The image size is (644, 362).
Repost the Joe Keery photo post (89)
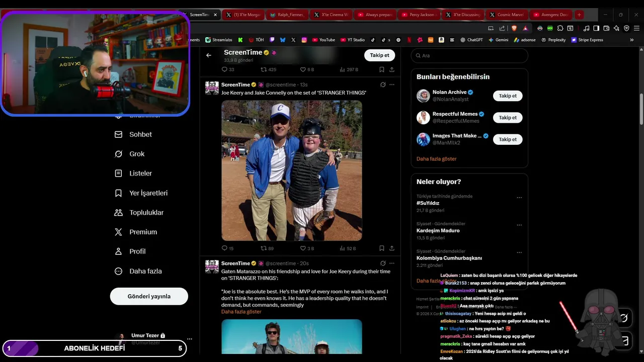tap(267, 248)
